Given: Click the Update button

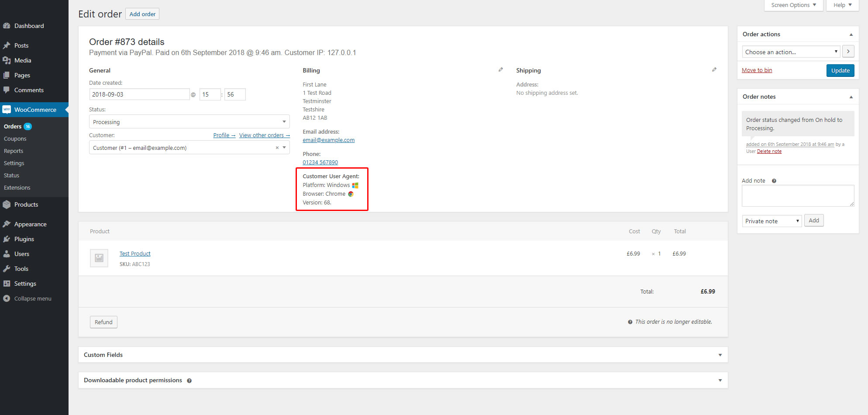Looking at the screenshot, I should 840,71.
